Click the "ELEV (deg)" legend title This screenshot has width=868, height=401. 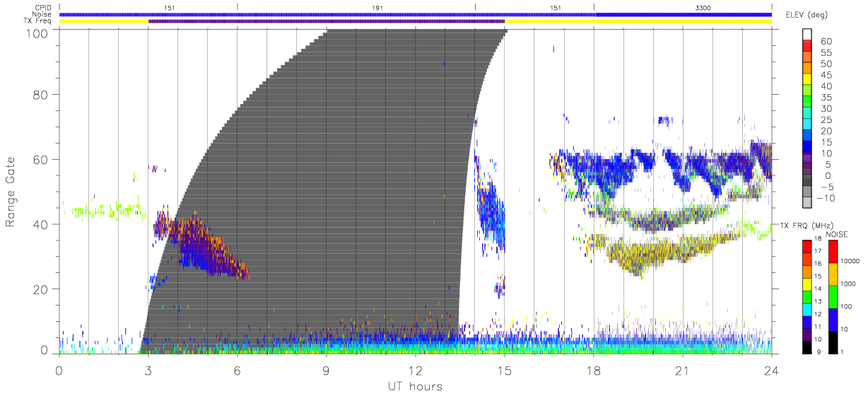(x=806, y=15)
